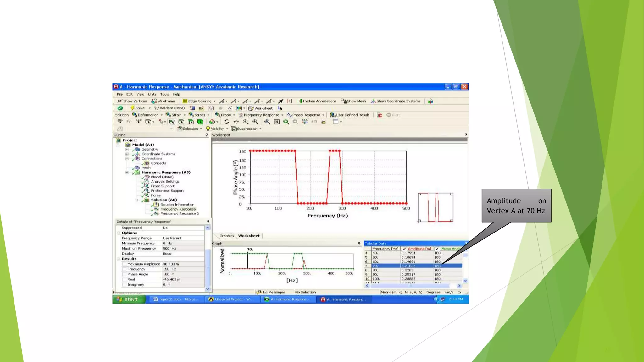Viewport: 644px width, 362px height.
Task: Check the Phase Angle result checkbox in Details
Action: (124, 274)
